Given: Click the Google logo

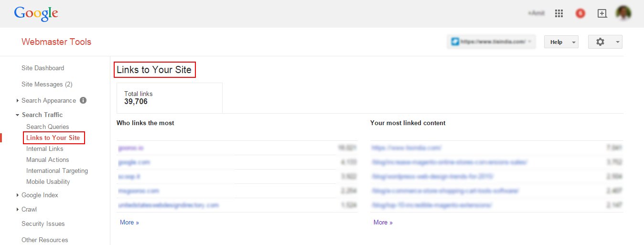Looking at the screenshot, I should (36, 14).
